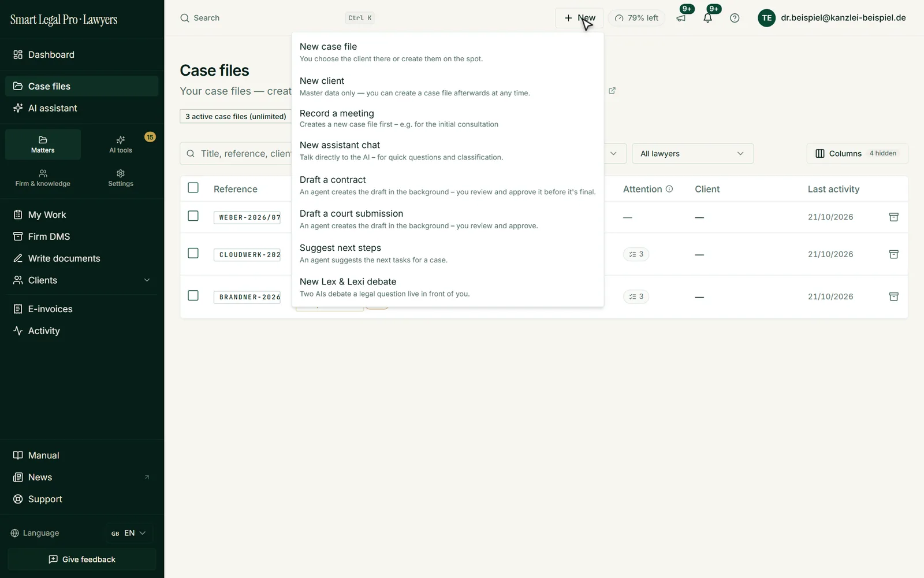Choose New case file from menu
This screenshot has height=578, width=924.
pos(448,52)
